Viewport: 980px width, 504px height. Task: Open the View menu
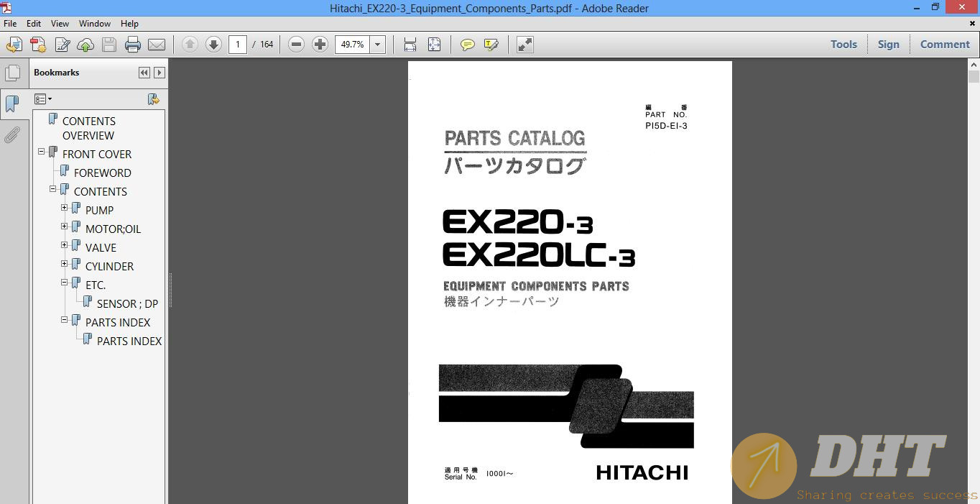[60, 23]
